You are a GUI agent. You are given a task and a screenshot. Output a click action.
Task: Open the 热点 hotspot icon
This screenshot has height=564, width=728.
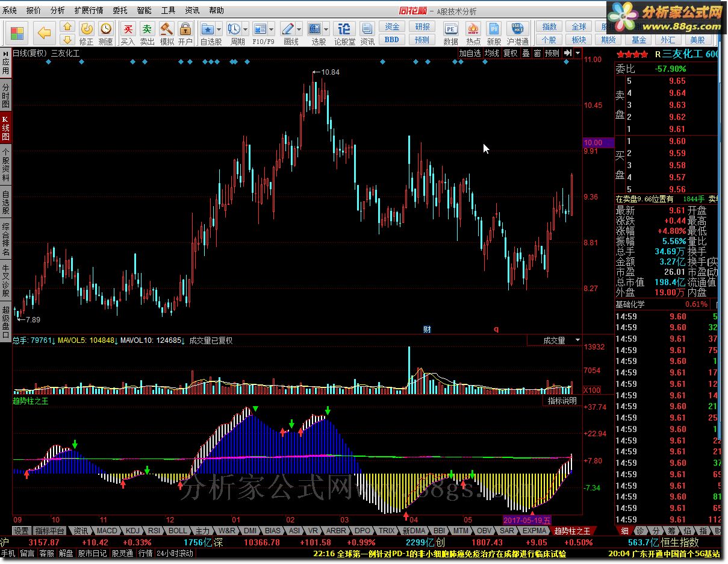pos(473,33)
